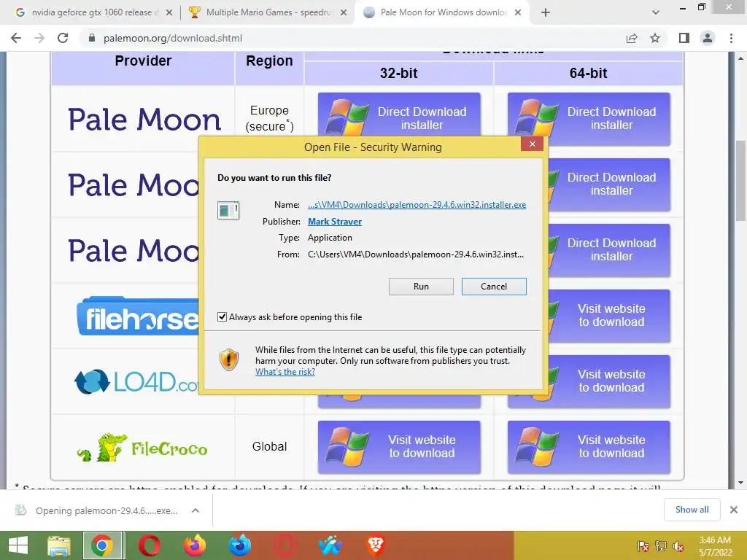Viewport: 747px width, 560px height.
Task: Launch the red-filled Opera taskbar icon
Action: pyautogui.click(x=149, y=545)
